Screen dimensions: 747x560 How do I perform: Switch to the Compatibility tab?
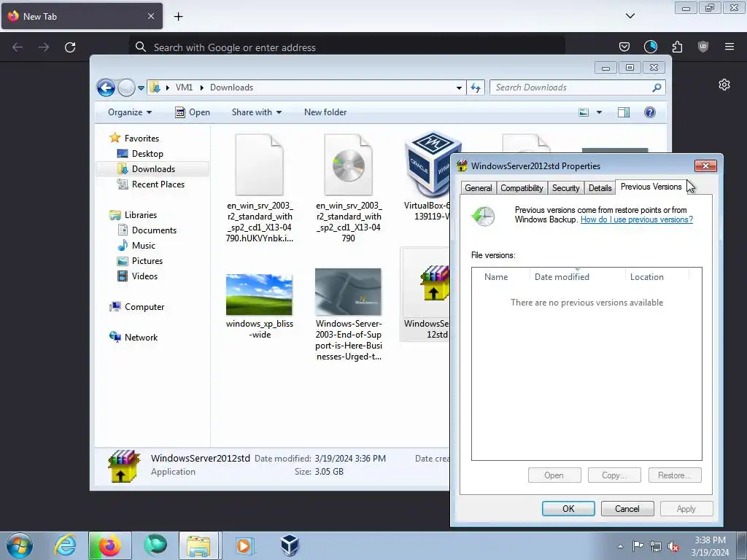coord(522,188)
